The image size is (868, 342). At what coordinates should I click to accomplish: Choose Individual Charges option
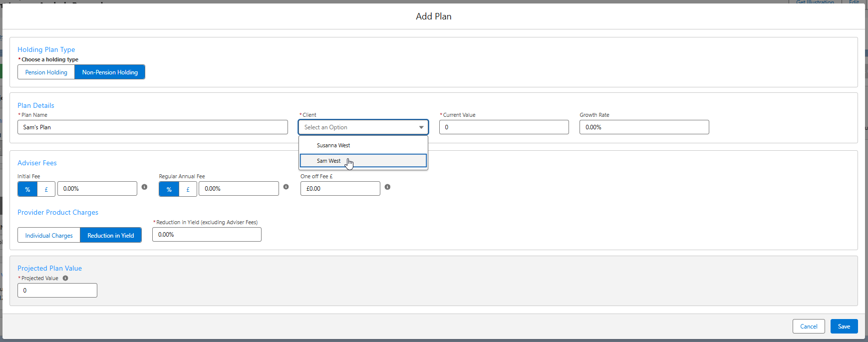(49, 235)
